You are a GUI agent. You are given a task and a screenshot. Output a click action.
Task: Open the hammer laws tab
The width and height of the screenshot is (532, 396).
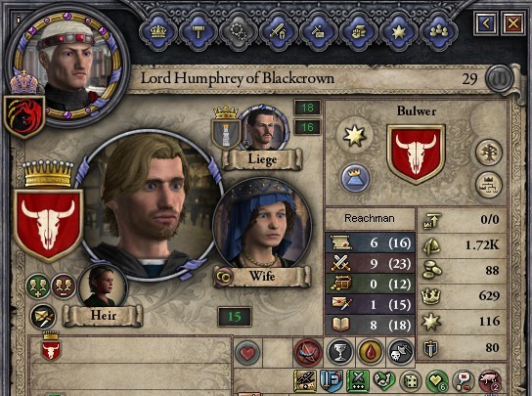(x=198, y=32)
